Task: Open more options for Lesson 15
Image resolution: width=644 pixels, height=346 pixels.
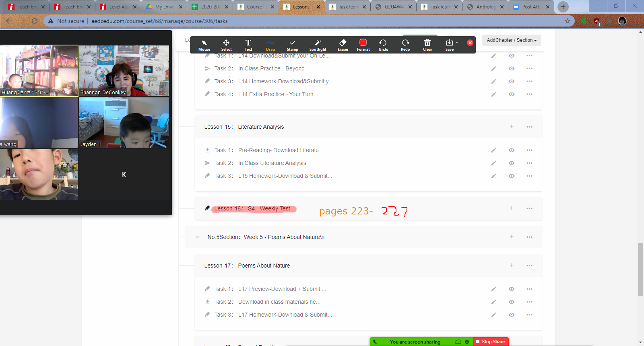Action: (x=529, y=127)
